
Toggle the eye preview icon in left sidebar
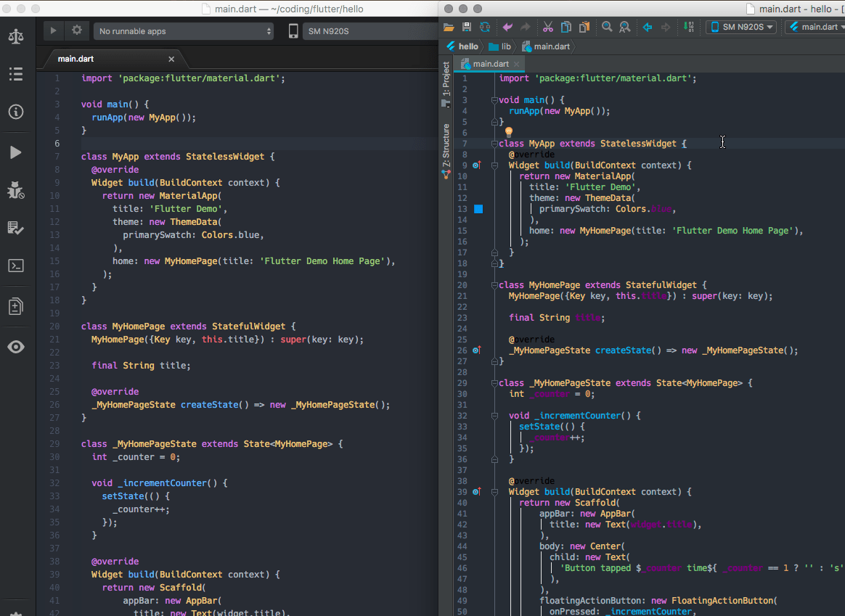[15, 347]
